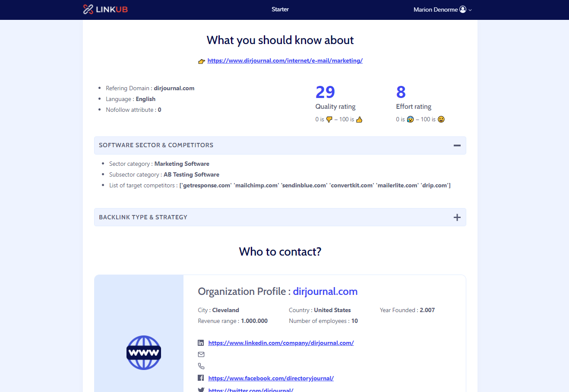This screenshot has height=392, width=569.
Task: Click the thumbs down emoji under Quality rating
Action: coord(329,120)
